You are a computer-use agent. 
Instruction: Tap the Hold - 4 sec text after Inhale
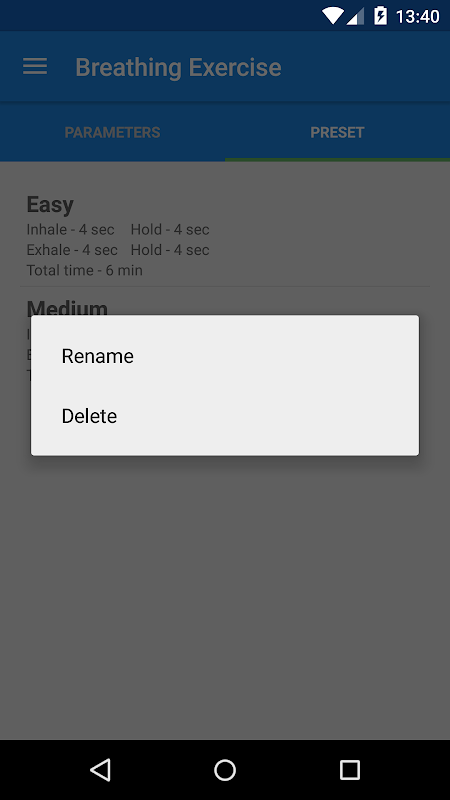pyautogui.click(x=170, y=230)
